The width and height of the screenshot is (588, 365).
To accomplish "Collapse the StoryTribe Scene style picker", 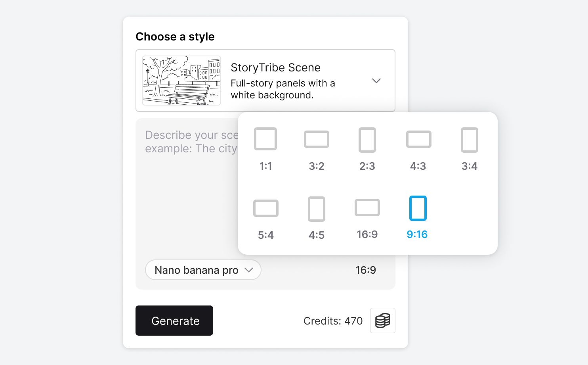I will pos(376,81).
